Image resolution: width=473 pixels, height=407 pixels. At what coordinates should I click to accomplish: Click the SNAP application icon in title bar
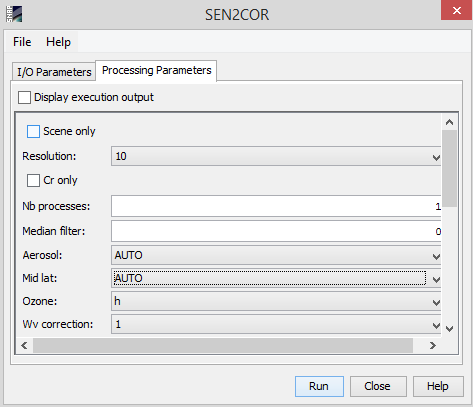[14, 14]
